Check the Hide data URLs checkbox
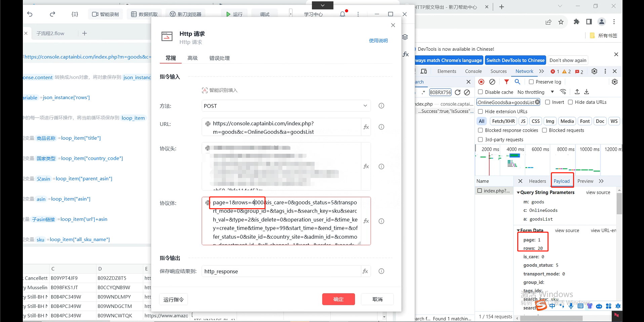 (x=570, y=102)
